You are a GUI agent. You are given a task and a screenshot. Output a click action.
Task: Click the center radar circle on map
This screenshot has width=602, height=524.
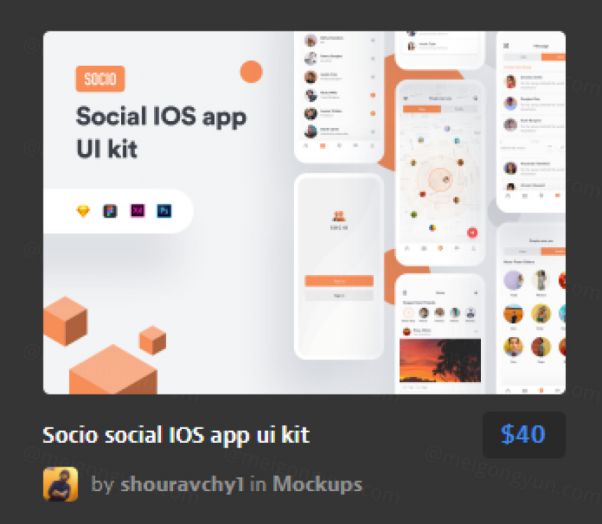(440, 179)
